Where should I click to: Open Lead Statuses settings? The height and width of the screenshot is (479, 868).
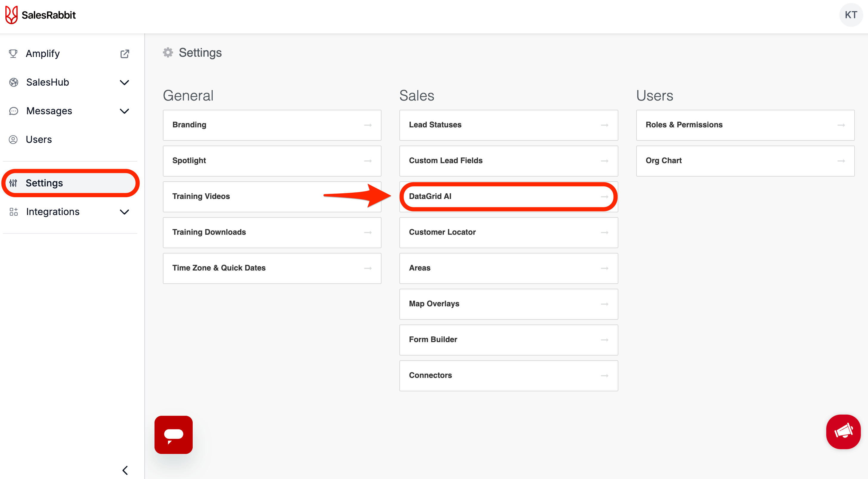click(x=509, y=125)
